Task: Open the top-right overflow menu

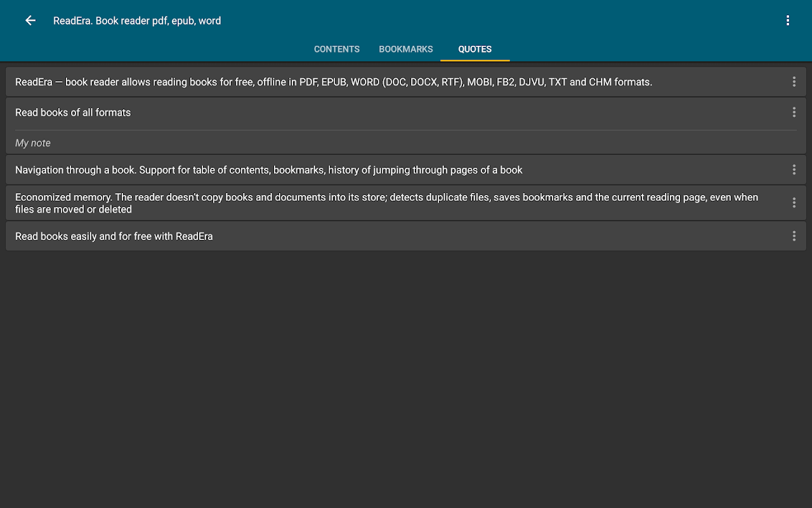Action: click(x=787, y=20)
